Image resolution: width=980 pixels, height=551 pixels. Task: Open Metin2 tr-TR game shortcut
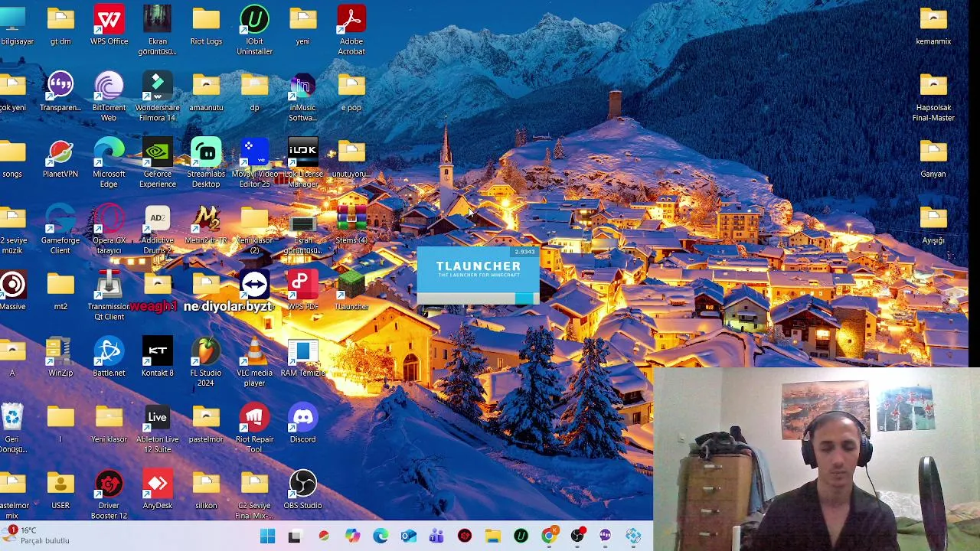click(x=206, y=225)
